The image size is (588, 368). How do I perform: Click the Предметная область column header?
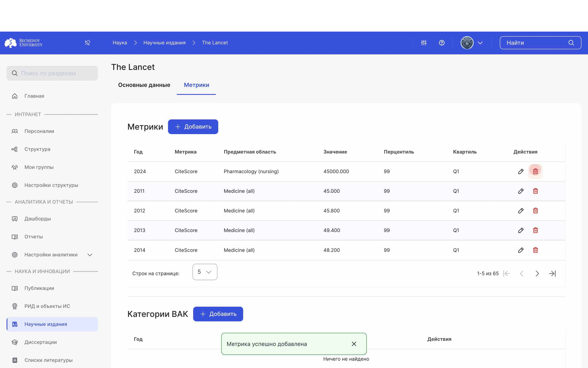[x=250, y=152]
